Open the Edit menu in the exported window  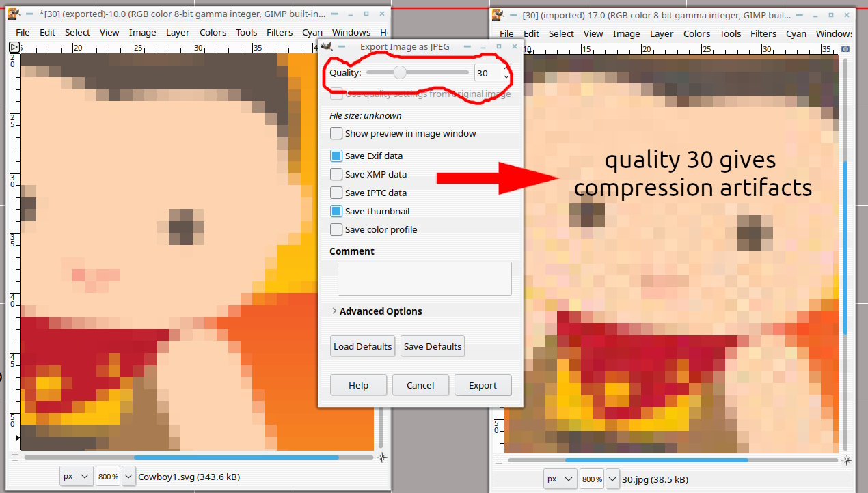[47, 32]
